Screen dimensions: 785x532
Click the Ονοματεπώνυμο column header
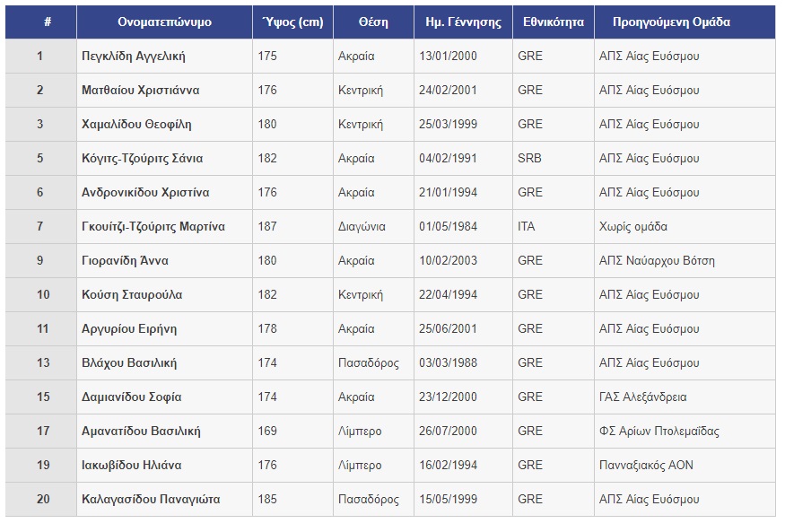point(164,22)
